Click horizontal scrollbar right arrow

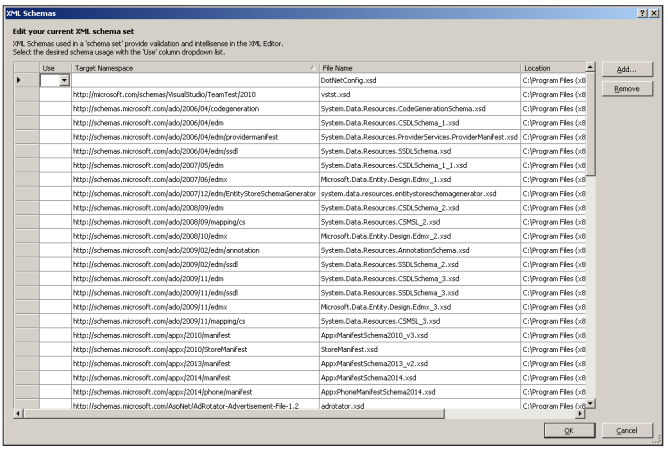(580, 413)
